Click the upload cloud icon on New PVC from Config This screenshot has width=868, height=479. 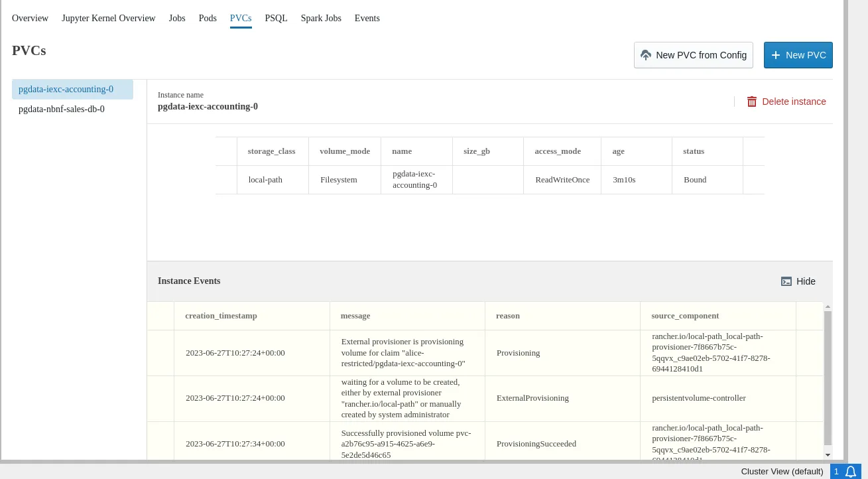[646, 55]
